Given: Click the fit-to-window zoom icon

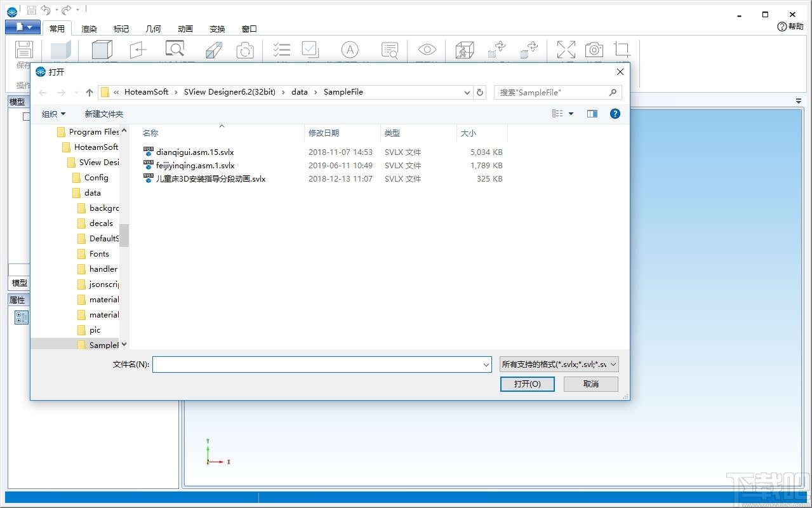Looking at the screenshot, I should 566,50.
